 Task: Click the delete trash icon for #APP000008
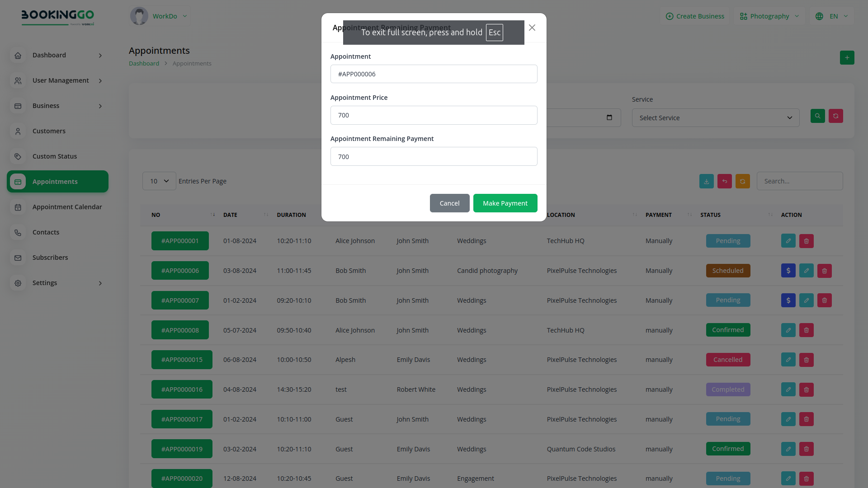[x=806, y=330]
